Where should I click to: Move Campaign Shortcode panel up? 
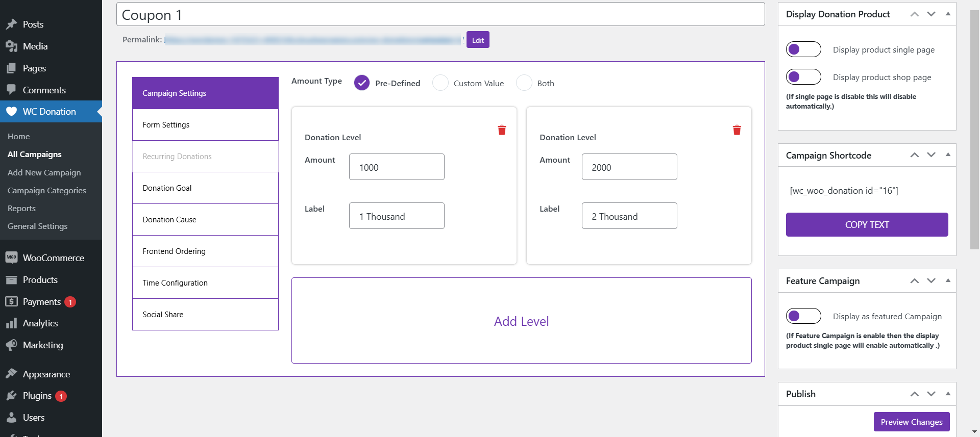915,155
